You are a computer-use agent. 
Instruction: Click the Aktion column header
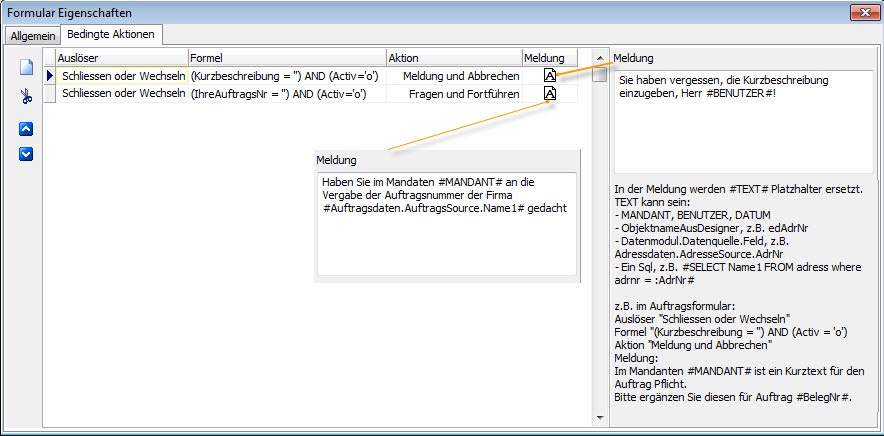[x=452, y=58]
